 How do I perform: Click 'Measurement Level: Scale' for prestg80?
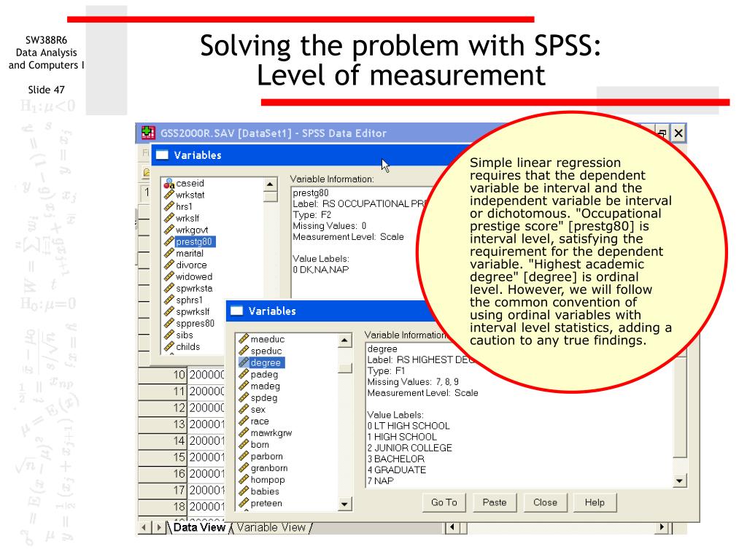point(348,237)
